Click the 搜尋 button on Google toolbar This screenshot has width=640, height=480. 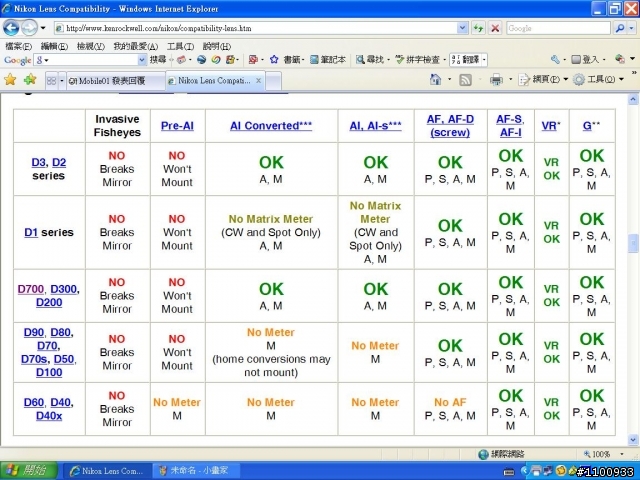(158, 60)
